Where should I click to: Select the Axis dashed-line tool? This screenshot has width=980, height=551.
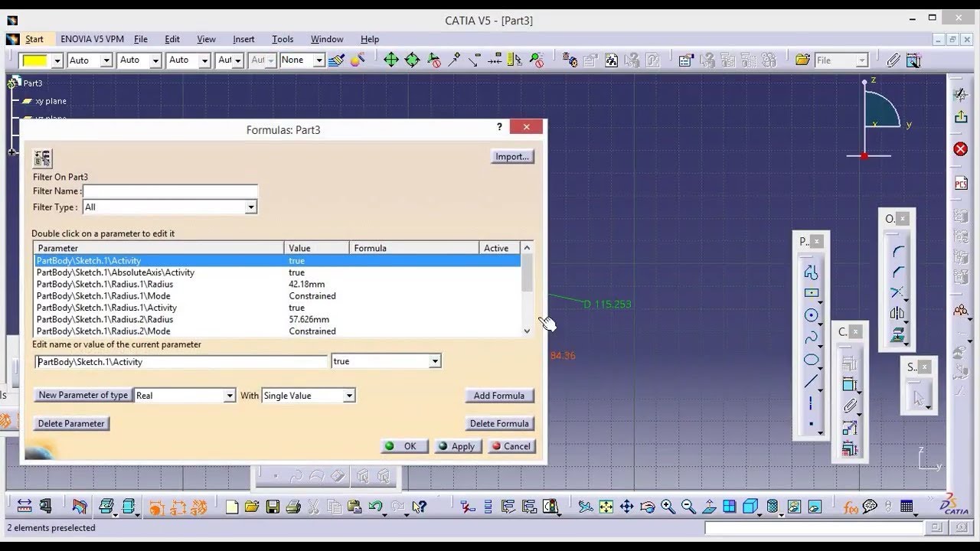(811, 403)
